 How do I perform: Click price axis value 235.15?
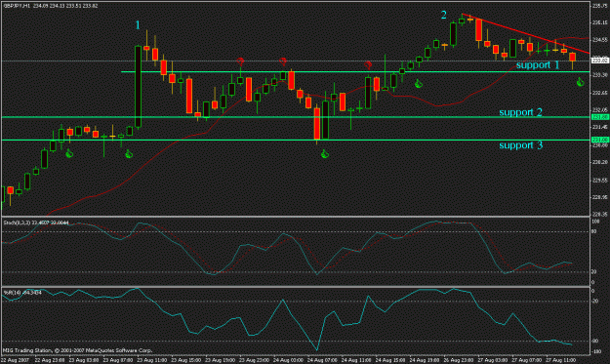click(x=599, y=23)
